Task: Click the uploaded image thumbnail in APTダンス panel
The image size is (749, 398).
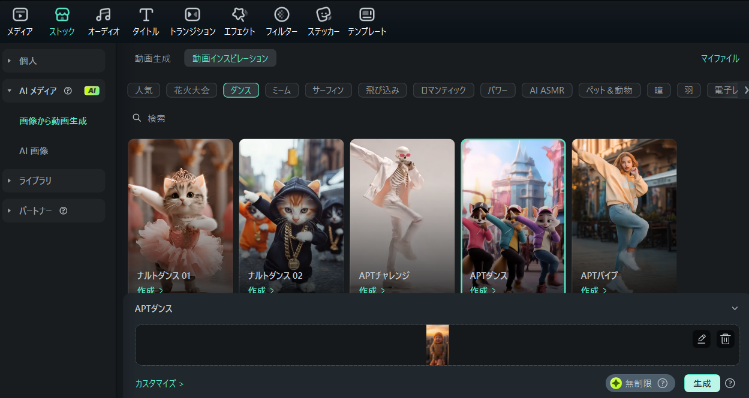Action: (x=438, y=345)
